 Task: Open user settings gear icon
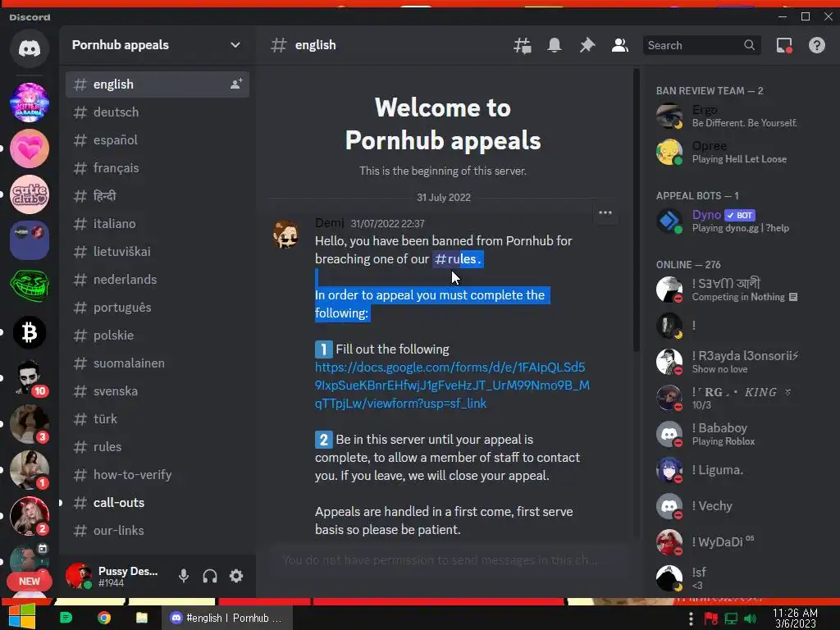[236, 576]
